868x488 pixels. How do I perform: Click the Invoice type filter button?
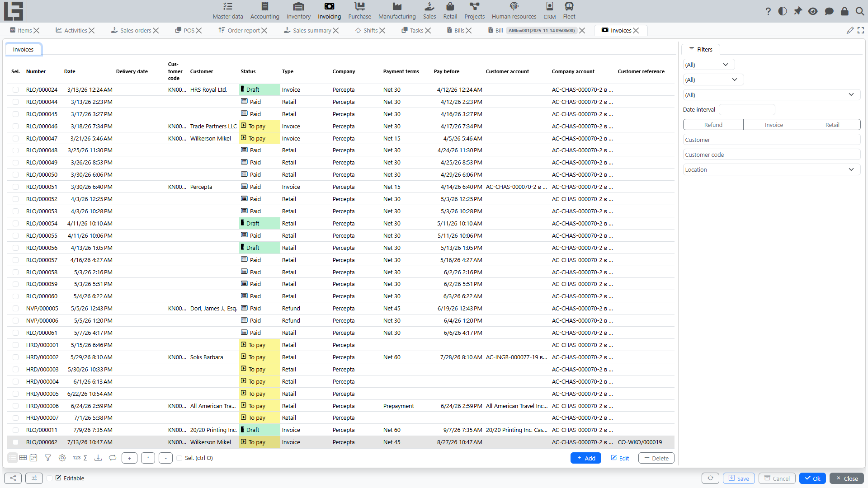(x=774, y=125)
